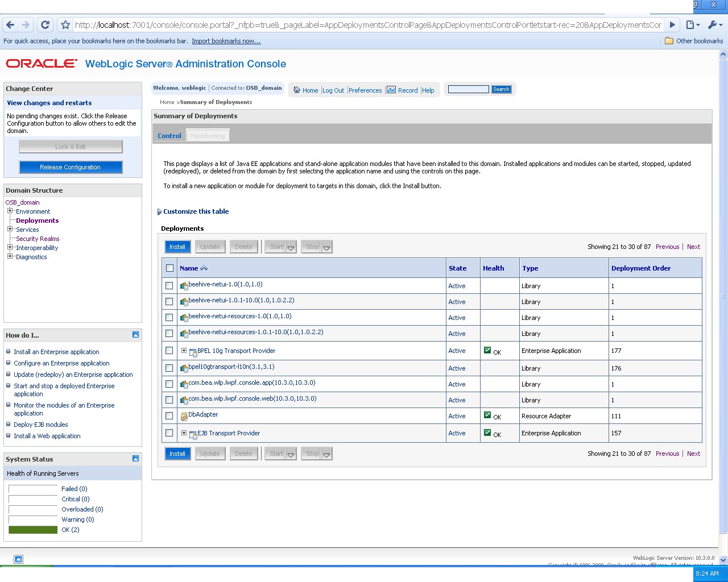
Task: Tick the bpel10gtransport-l10n row checkbox
Action: [169, 368]
